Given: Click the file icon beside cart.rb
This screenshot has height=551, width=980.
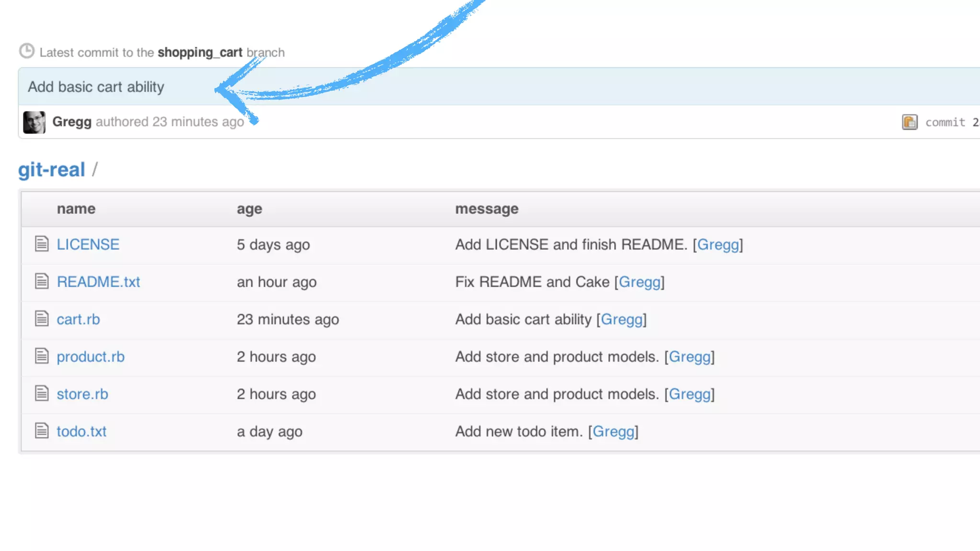Looking at the screenshot, I should tap(42, 319).
